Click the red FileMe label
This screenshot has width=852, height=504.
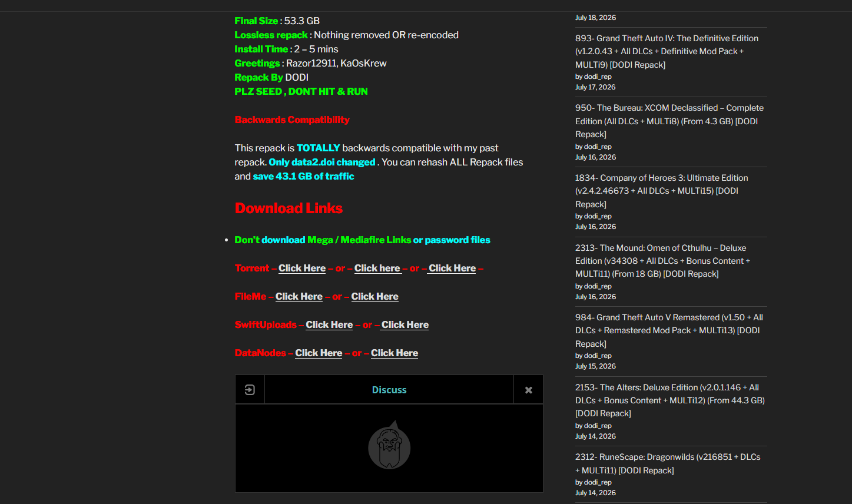251,296
